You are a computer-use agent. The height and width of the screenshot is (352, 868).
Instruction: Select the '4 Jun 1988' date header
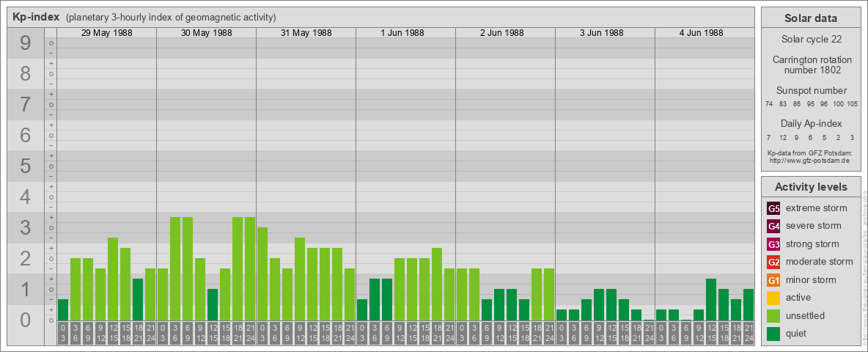pyautogui.click(x=702, y=33)
